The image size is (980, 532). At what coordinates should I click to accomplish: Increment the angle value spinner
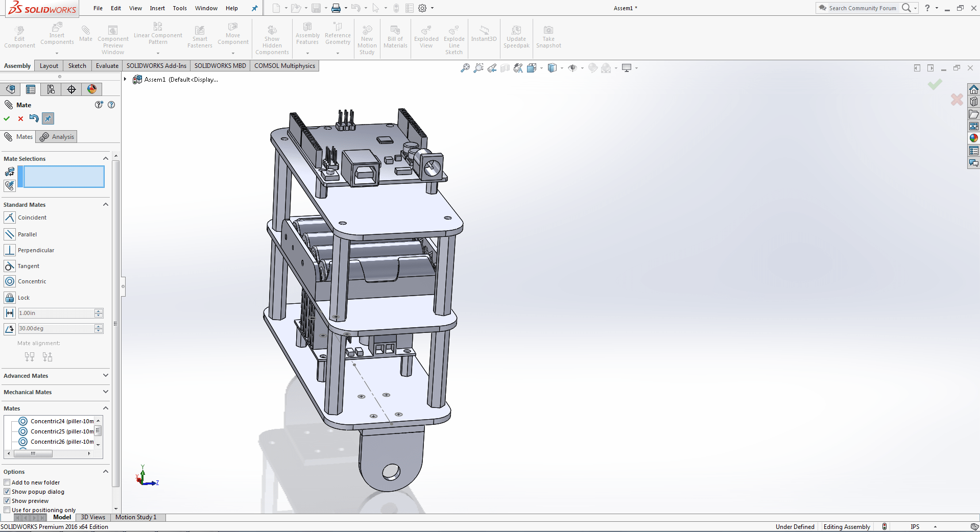(99, 326)
